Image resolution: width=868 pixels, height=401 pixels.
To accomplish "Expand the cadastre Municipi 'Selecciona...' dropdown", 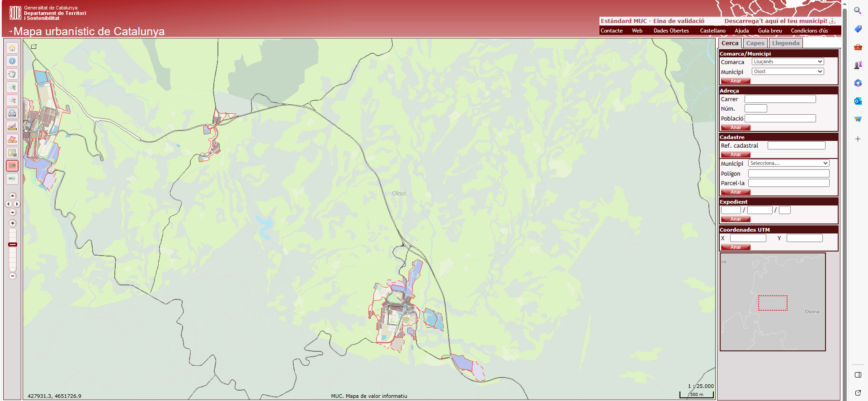I will 788,163.
